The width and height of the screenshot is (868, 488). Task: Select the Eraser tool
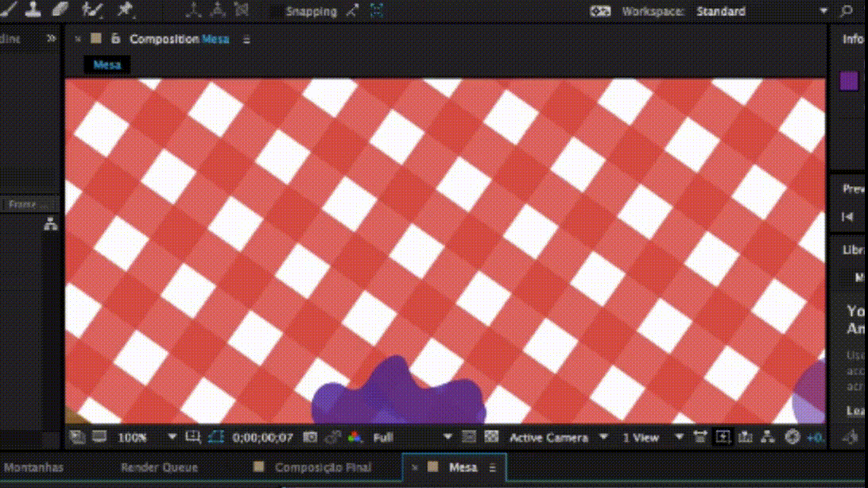pyautogui.click(x=60, y=10)
